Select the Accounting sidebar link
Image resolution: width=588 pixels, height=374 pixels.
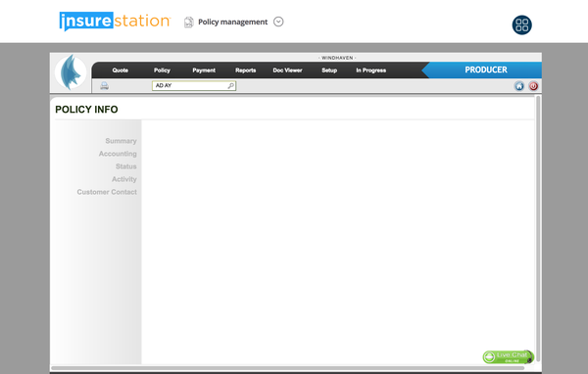pos(118,154)
